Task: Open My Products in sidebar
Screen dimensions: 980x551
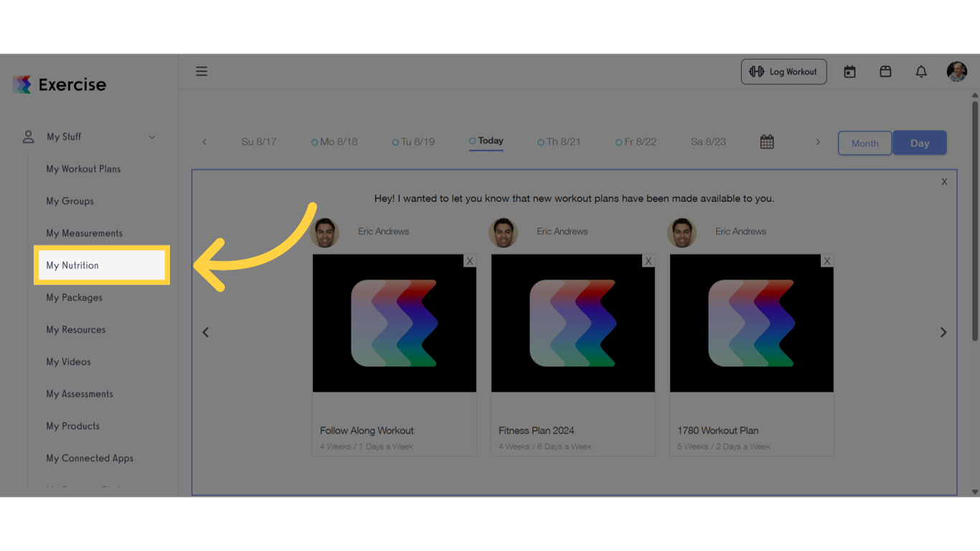Action: click(x=73, y=426)
